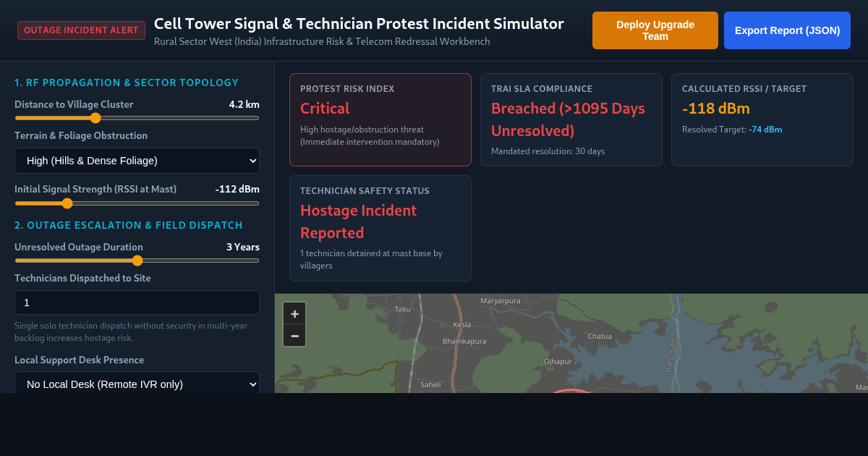
Task: Click Ojhapur label on the map
Action: point(558,361)
